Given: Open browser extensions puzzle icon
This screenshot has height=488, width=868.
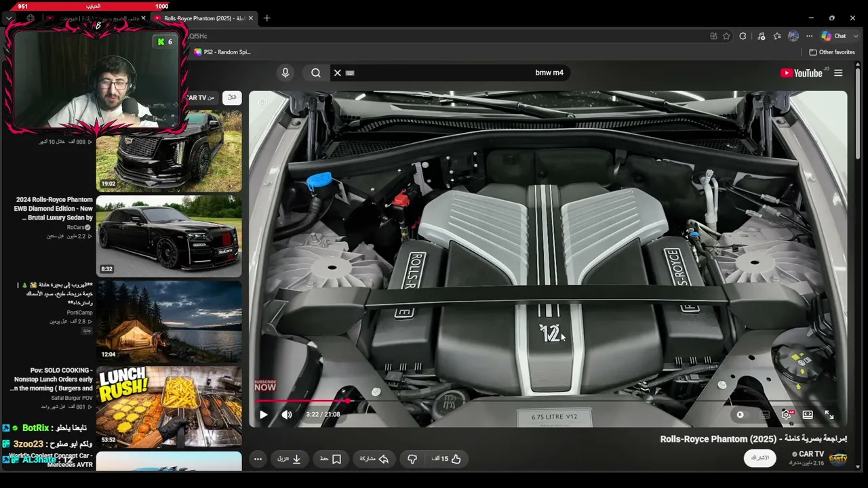Looking at the screenshot, I should (x=743, y=36).
